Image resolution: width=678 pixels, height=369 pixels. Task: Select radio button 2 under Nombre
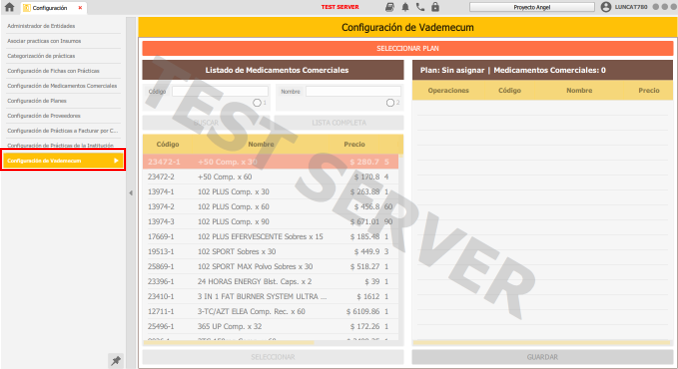pos(390,103)
